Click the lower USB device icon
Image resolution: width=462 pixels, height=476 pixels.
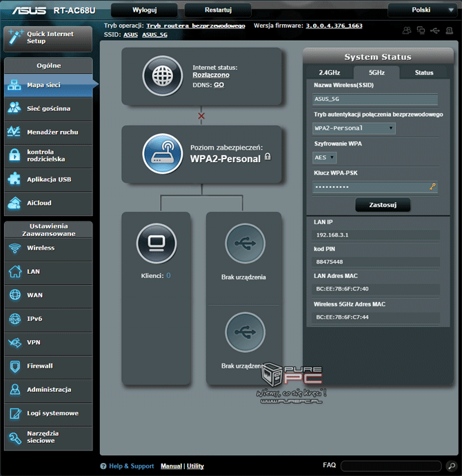tap(245, 332)
